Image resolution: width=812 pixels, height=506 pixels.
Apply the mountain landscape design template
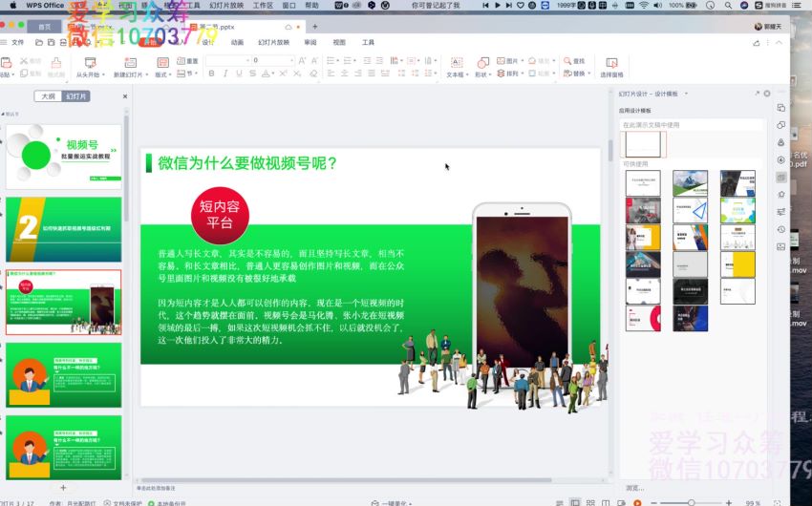pyautogui.click(x=690, y=183)
